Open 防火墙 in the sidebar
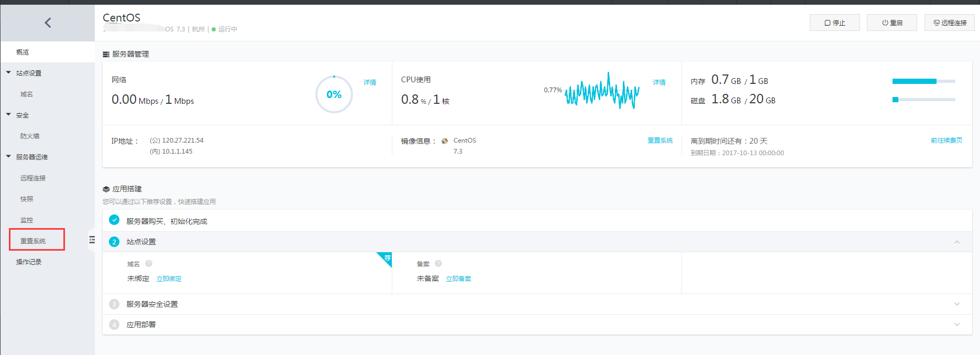The height and width of the screenshot is (355, 980). [30, 136]
